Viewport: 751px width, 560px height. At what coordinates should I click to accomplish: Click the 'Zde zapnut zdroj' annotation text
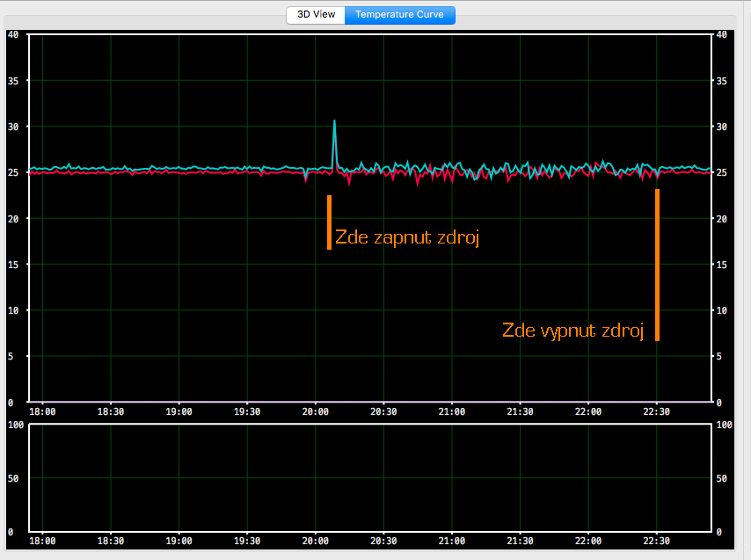coord(406,237)
